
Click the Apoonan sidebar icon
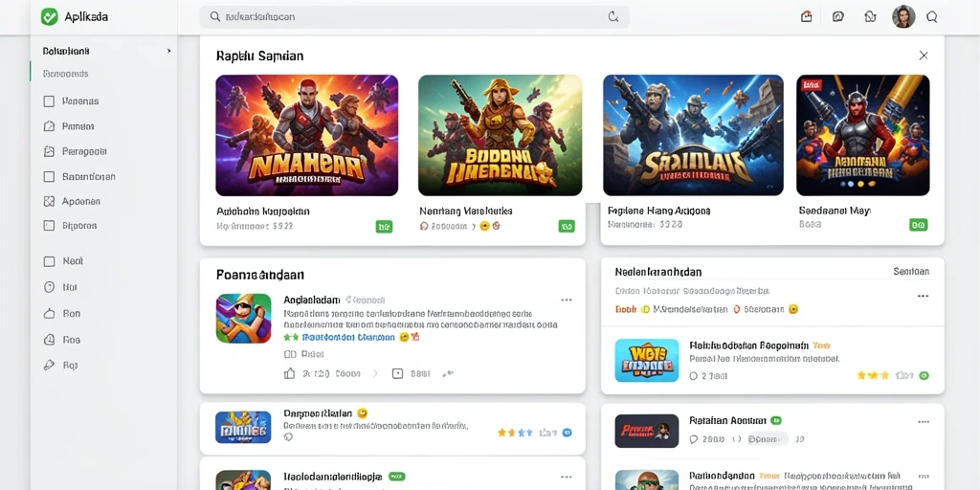[x=49, y=201]
